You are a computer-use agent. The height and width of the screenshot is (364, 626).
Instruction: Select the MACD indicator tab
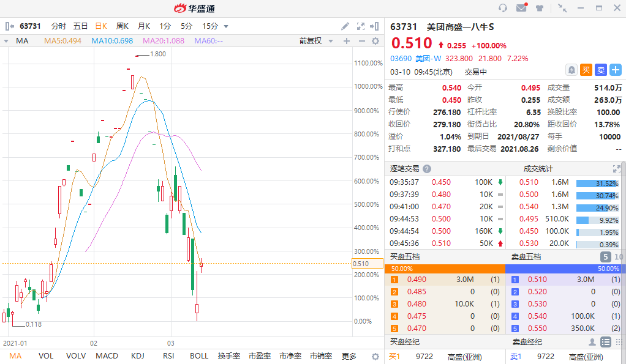point(107,355)
